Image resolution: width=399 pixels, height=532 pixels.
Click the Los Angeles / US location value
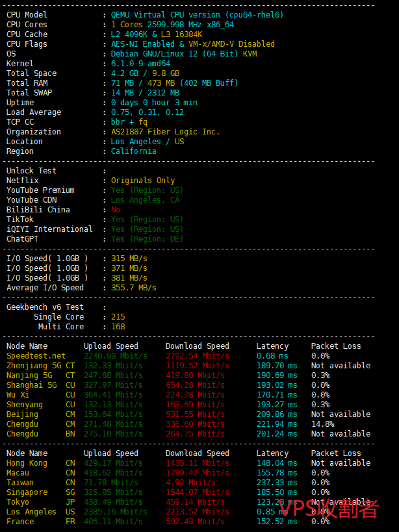(147, 142)
